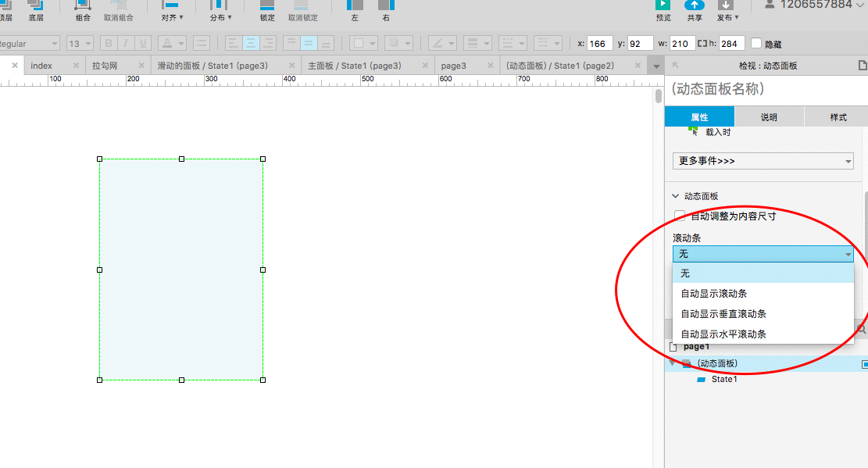Viewport: 868px width, 468px height.
Task: Click the (动态面板名称) name field
Action: pyautogui.click(x=766, y=88)
